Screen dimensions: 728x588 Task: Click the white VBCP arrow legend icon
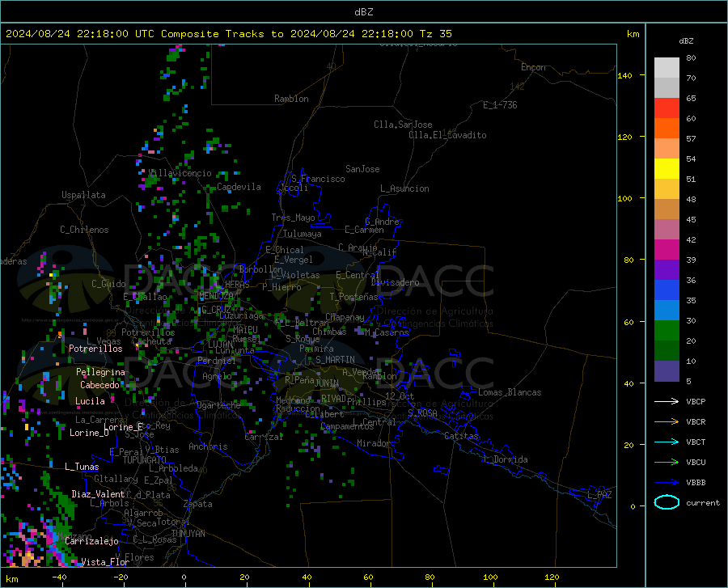667,401
